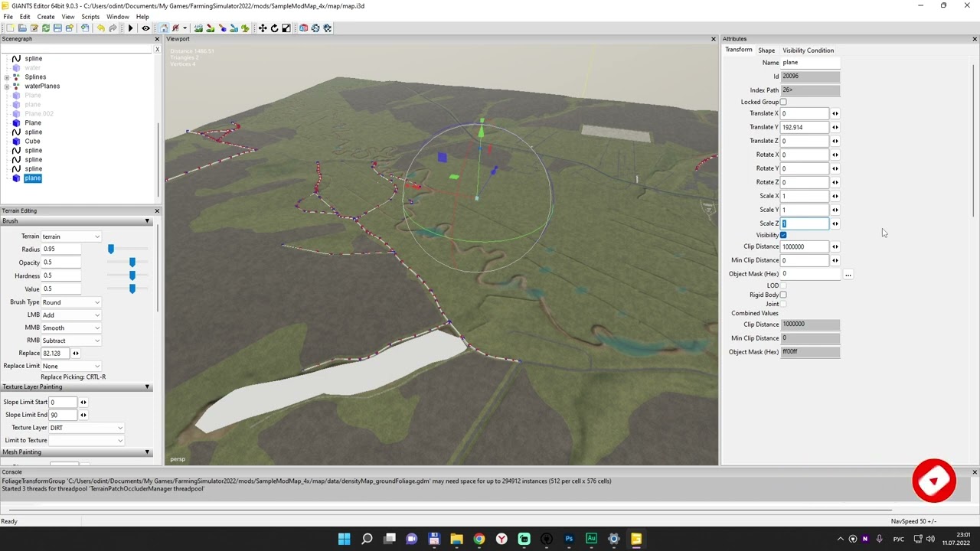The height and width of the screenshot is (551, 980).
Task: Select the selected plane node in Scenegraph
Action: point(32,178)
